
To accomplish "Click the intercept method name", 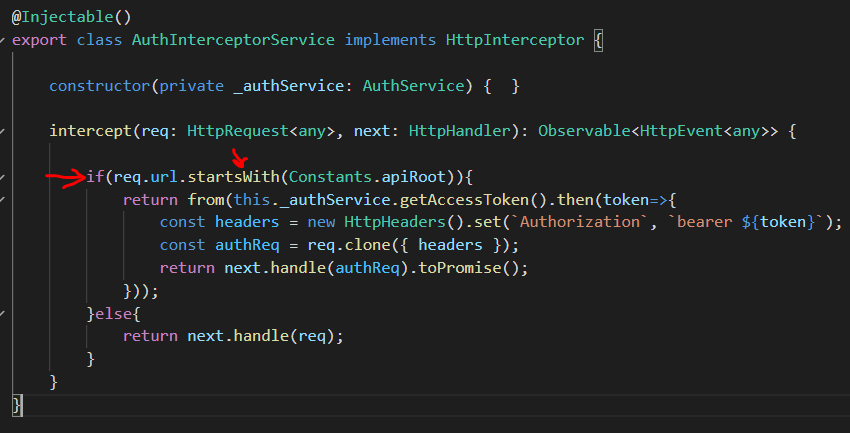I will tap(90, 131).
